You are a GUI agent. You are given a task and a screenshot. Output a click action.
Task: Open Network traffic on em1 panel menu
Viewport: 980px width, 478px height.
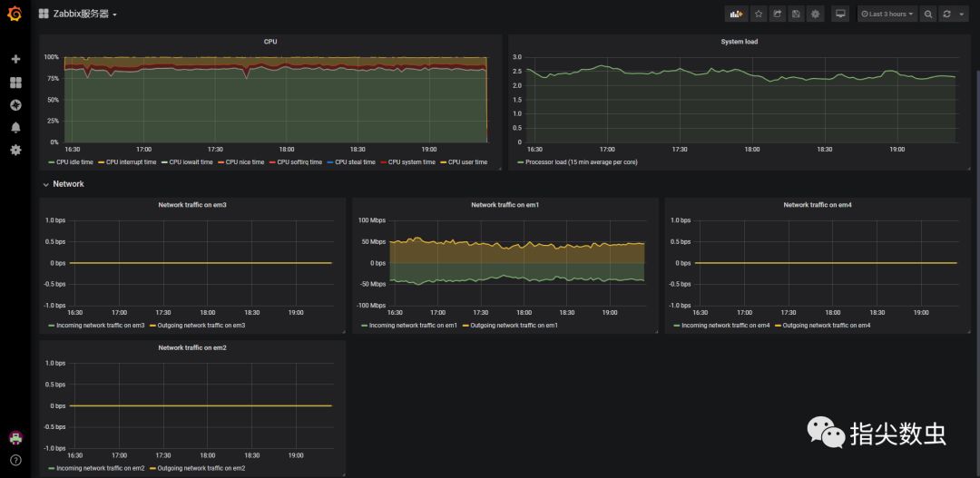[x=505, y=205]
